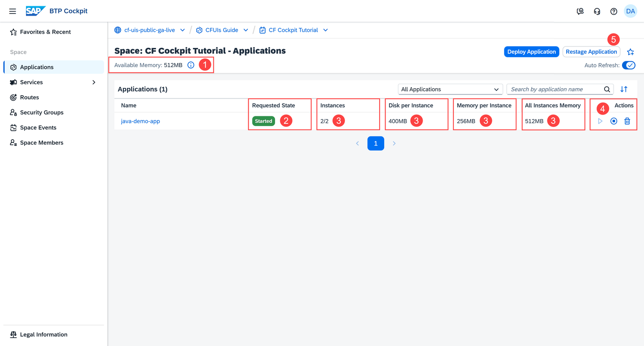644x346 pixels.
Task: Click the Restage Application button
Action: [x=591, y=52]
